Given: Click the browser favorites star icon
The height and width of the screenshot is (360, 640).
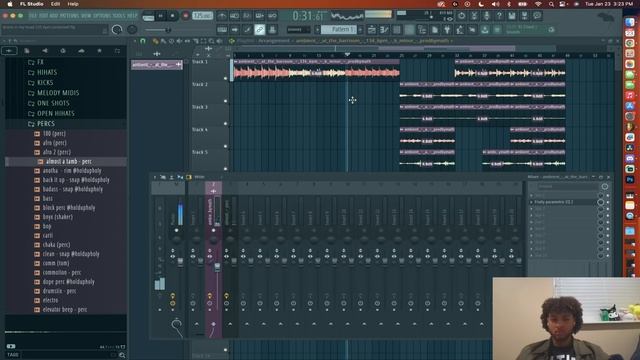Looking at the screenshot, I should click(x=99, y=51).
